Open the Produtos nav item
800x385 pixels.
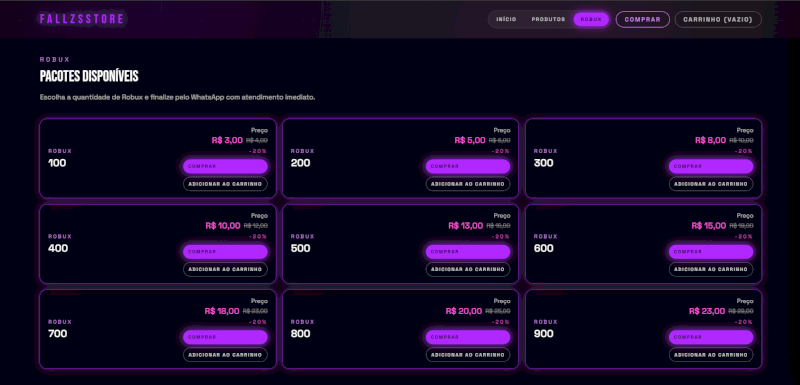coord(548,19)
